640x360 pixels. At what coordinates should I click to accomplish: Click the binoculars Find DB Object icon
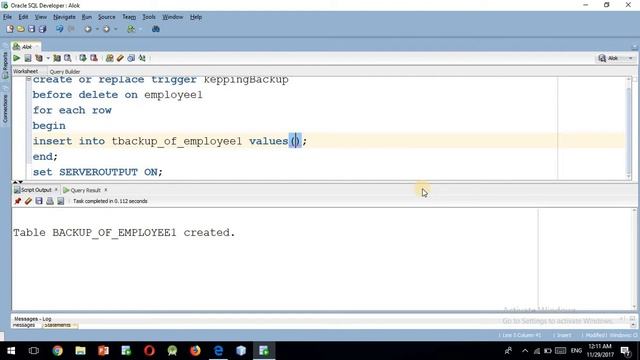pos(156,29)
